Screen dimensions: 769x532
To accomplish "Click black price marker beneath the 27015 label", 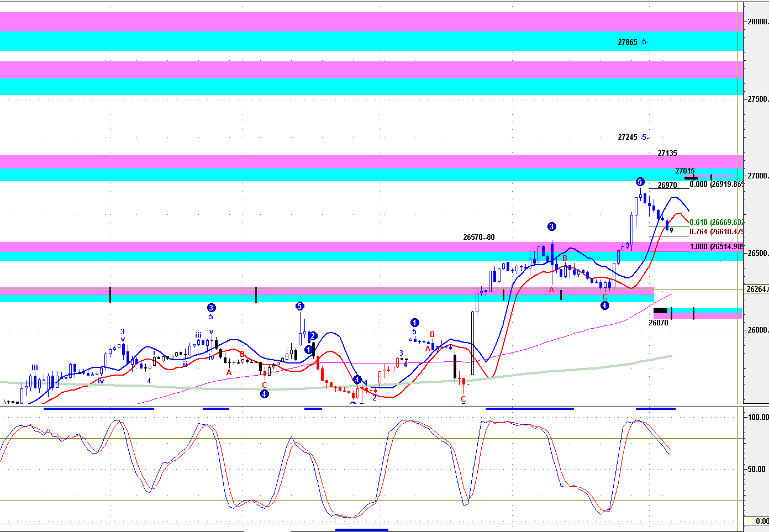I will [x=692, y=177].
